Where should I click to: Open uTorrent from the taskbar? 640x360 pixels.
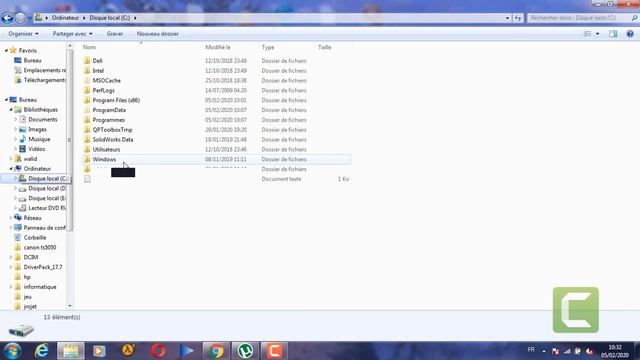pos(245,351)
